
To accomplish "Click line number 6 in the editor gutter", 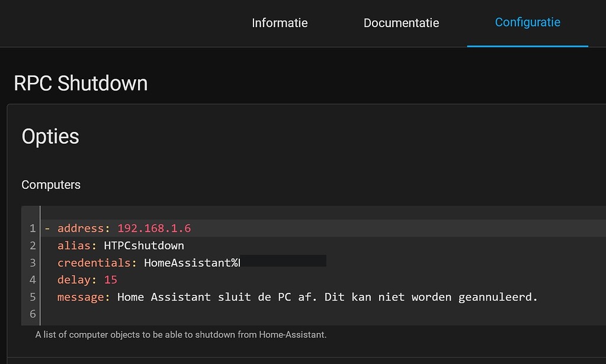I will [32, 314].
